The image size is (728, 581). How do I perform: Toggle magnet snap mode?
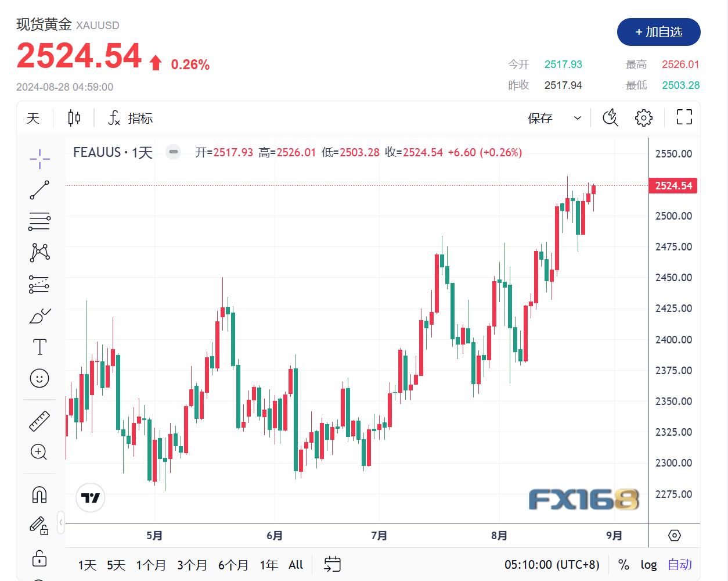point(39,495)
